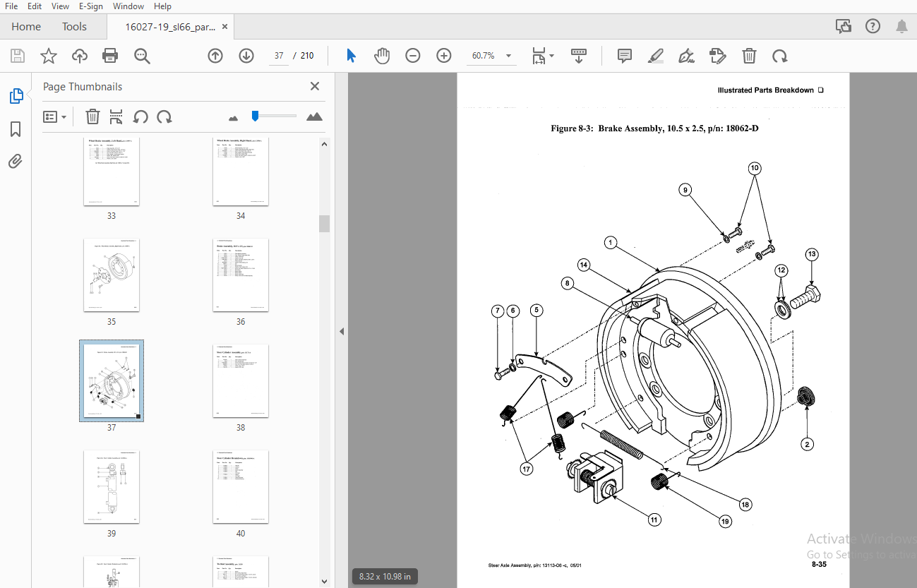Image resolution: width=917 pixels, height=588 pixels.
Task: Rotate thumbnail clockwise
Action: click(164, 116)
